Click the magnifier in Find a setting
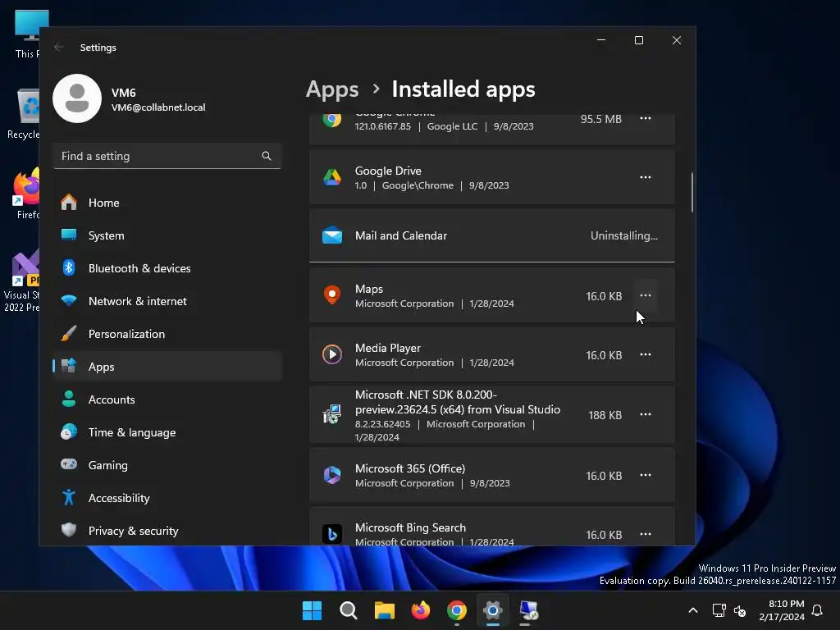This screenshot has height=630, width=840. (x=267, y=156)
